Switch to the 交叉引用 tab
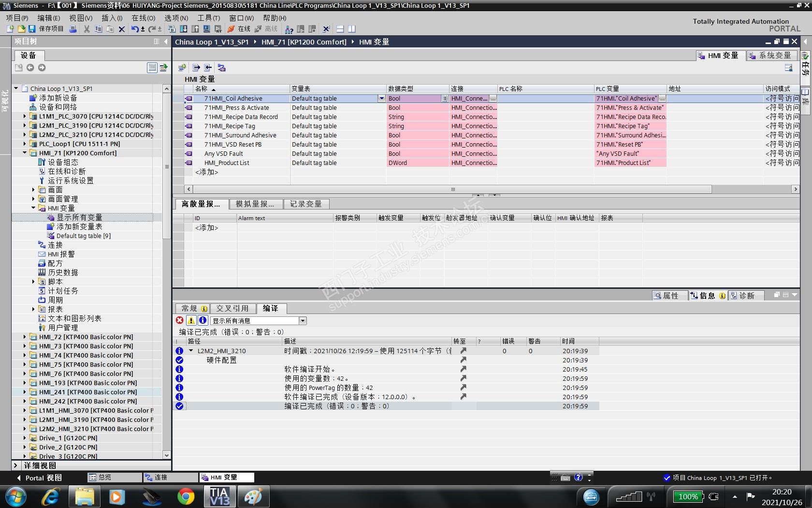 [232, 309]
